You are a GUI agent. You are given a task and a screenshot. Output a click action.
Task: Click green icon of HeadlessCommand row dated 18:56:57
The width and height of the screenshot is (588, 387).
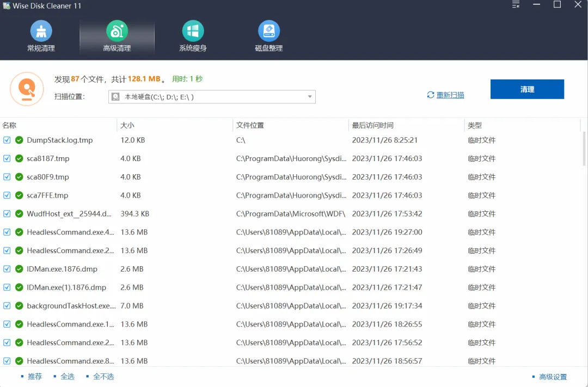[19, 361]
